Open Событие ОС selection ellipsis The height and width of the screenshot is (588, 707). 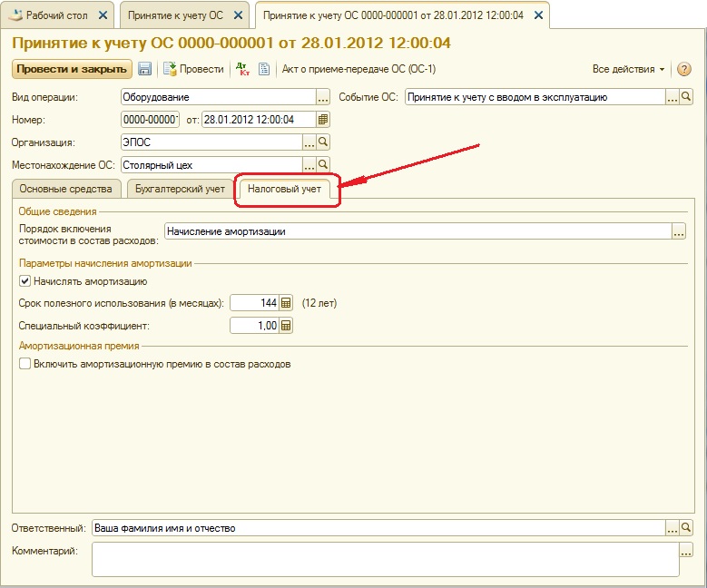(x=673, y=97)
